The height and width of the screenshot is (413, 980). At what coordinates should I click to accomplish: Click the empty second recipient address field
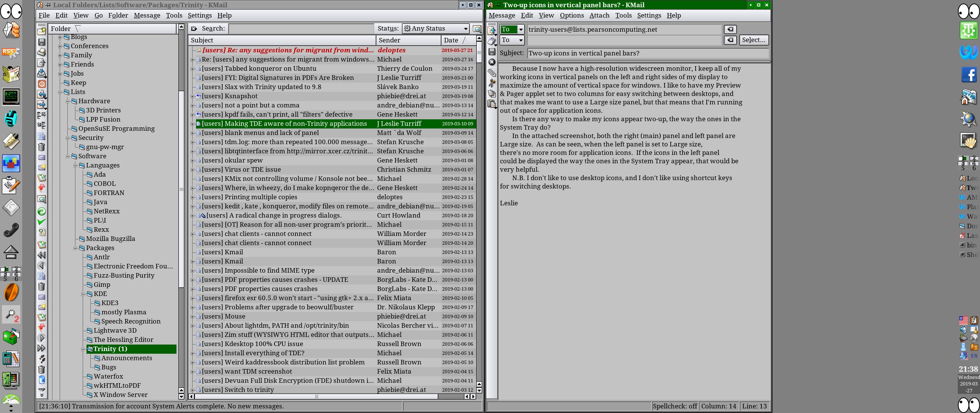click(624, 40)
